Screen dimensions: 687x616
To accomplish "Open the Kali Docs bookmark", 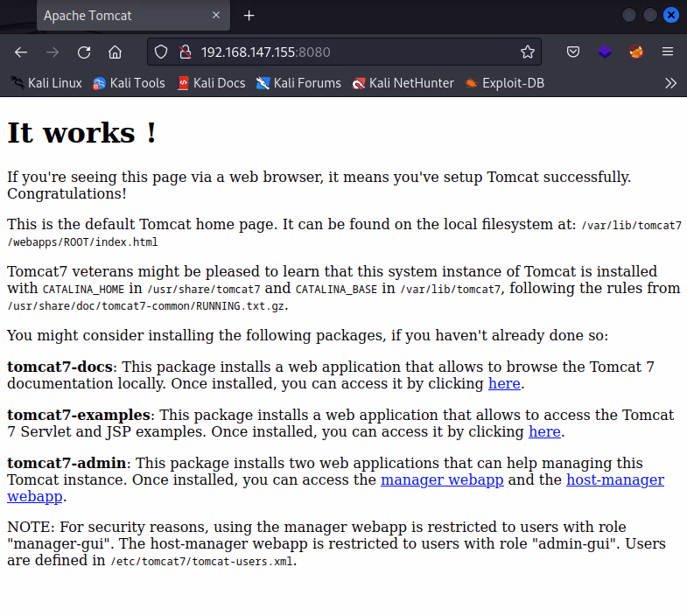I will pyautogui.click(x=211, y=83).
